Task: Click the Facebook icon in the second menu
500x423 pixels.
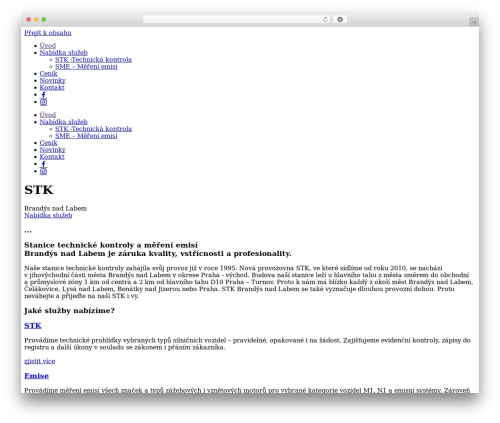Action: 43,164
